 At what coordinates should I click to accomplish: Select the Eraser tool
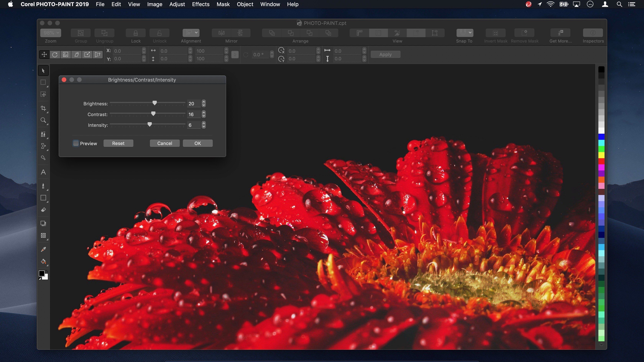pyautogui.click(x=43, y=210)
